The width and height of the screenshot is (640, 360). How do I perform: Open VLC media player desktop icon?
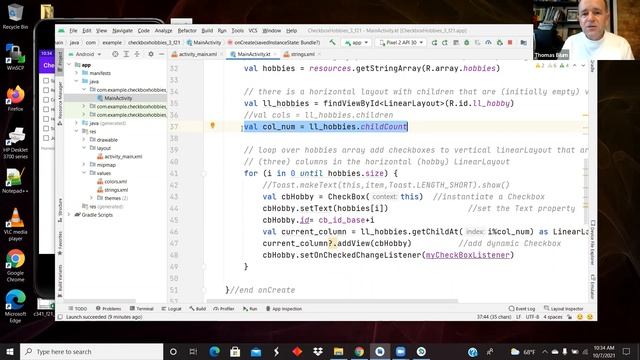15,224
